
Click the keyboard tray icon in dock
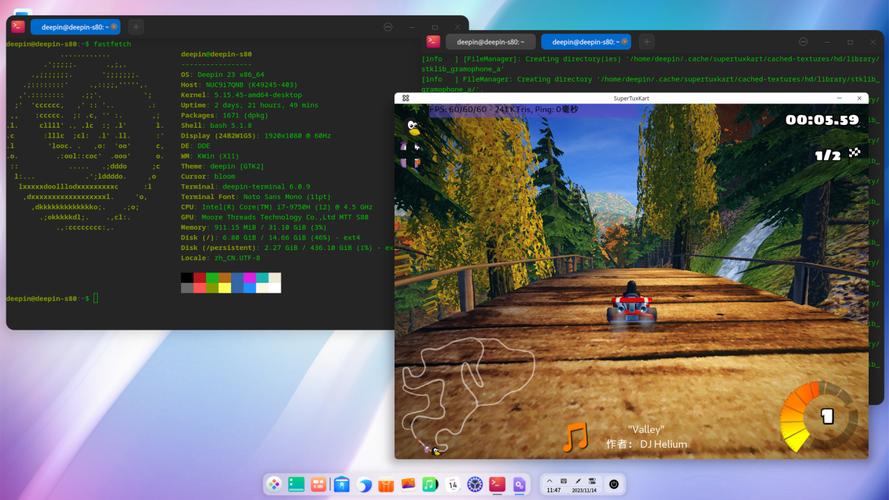(x=564, y=481)
